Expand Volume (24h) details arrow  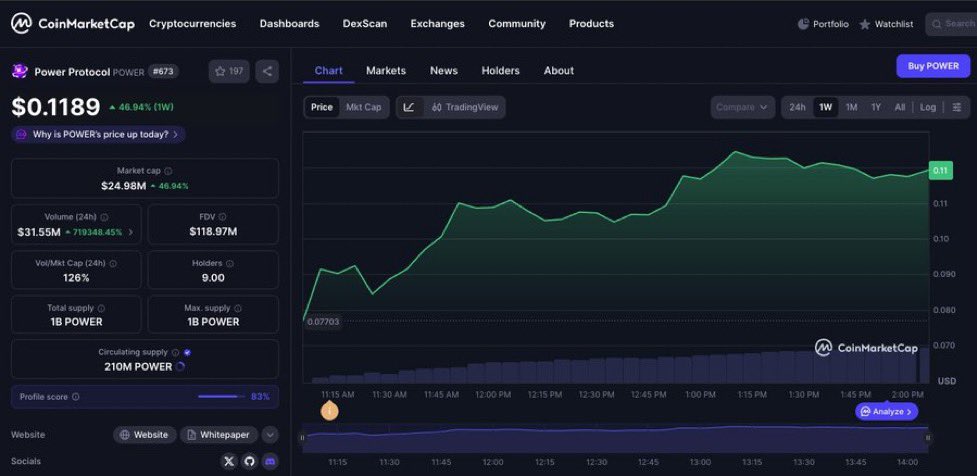tap(130, 232)
